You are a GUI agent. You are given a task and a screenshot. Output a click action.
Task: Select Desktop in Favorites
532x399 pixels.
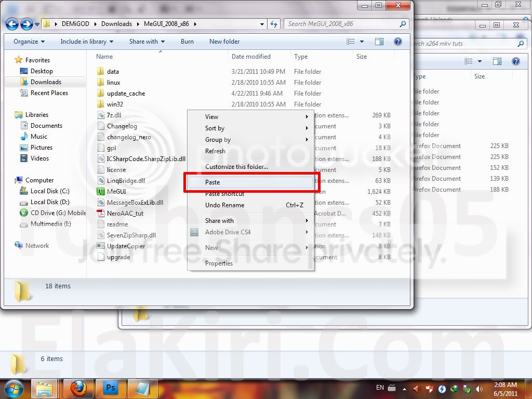click(x=42, y=71)
